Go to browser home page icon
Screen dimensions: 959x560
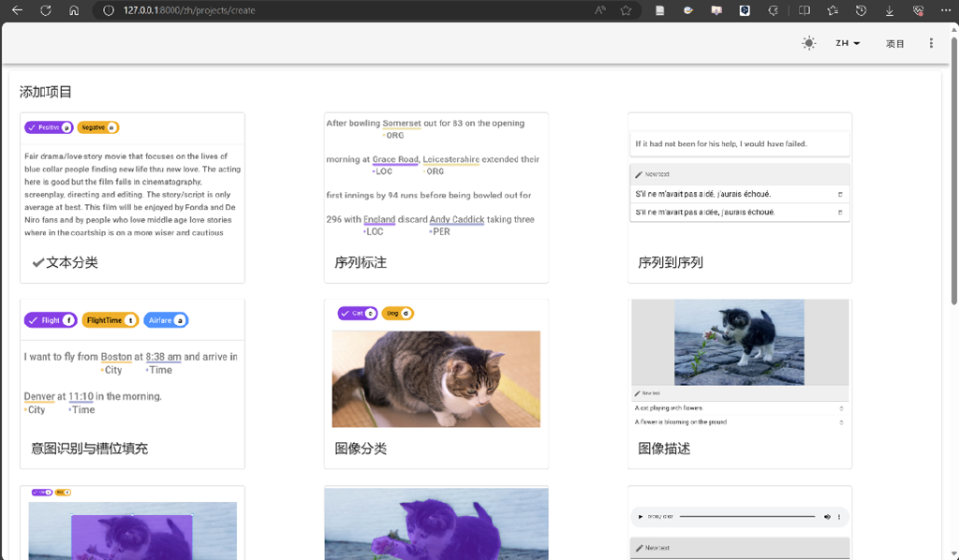pos(74,10)
